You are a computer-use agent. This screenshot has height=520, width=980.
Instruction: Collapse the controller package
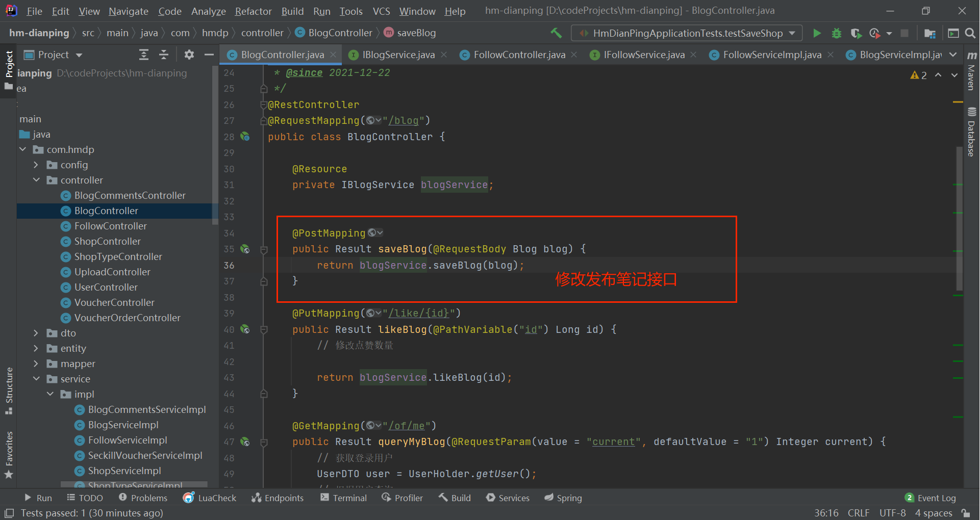coord(36,180)
